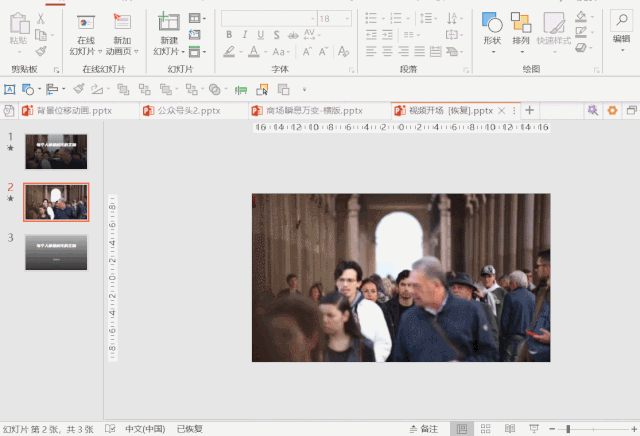The image size is (640, 436).
Task: Toggle Italic text style
Action: click(245, 34)
